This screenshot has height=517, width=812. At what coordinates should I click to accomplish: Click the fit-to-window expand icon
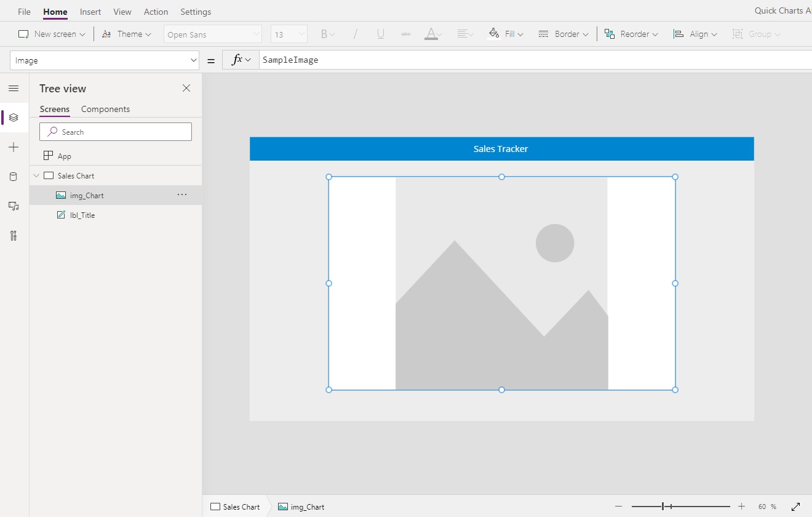pyautogui.click(x=795, y=507)
